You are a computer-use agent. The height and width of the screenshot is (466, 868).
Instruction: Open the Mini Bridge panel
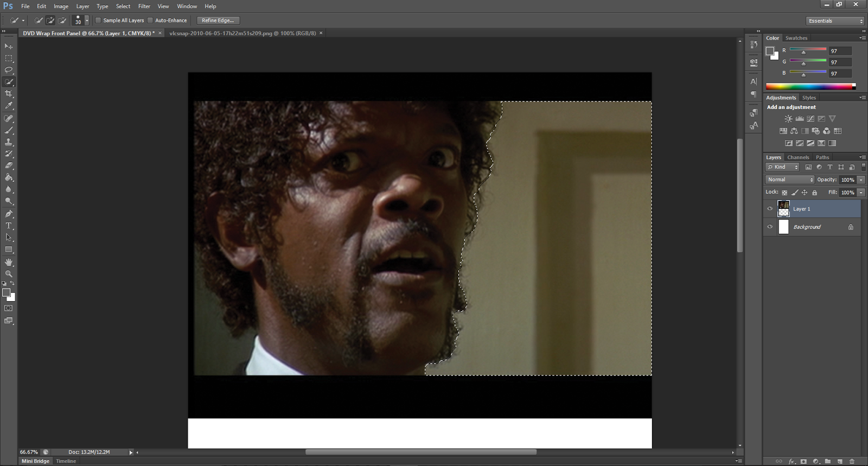[x=35, y=461]
